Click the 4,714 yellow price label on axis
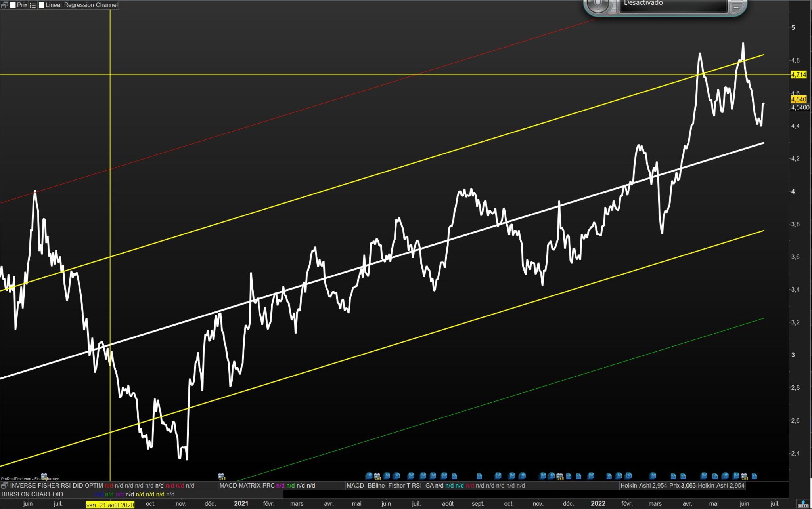Image resolution: width=812 pixels, height=509 pixels. click(x=799, y=74)
